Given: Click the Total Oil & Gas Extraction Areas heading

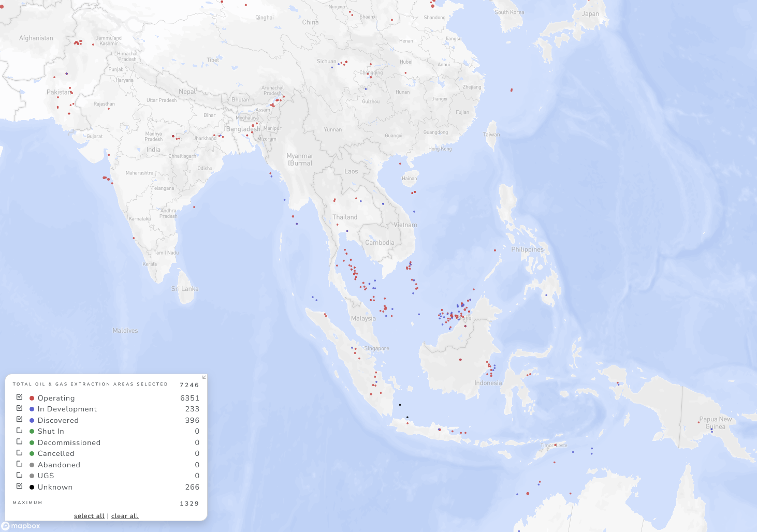Looking at the screenshot, I should (90, 384).
